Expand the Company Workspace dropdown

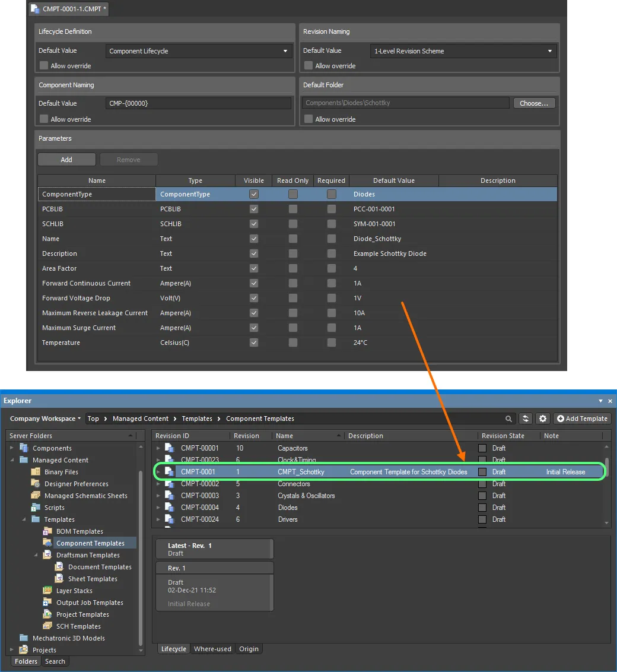click(45, 419)
